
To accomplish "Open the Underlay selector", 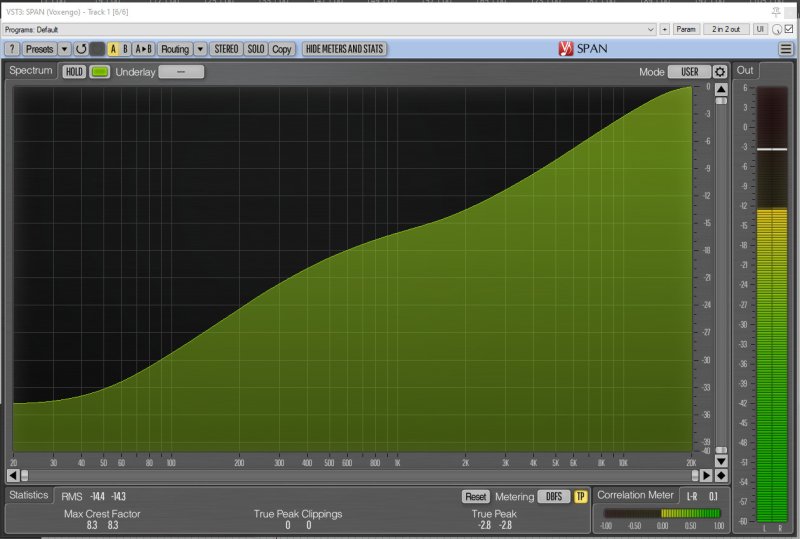I will [x=181, y=72].
